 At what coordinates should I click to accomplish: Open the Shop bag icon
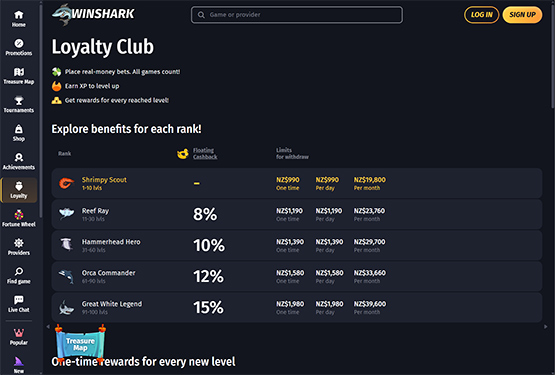pyautogui.click(x=19, y=129)
